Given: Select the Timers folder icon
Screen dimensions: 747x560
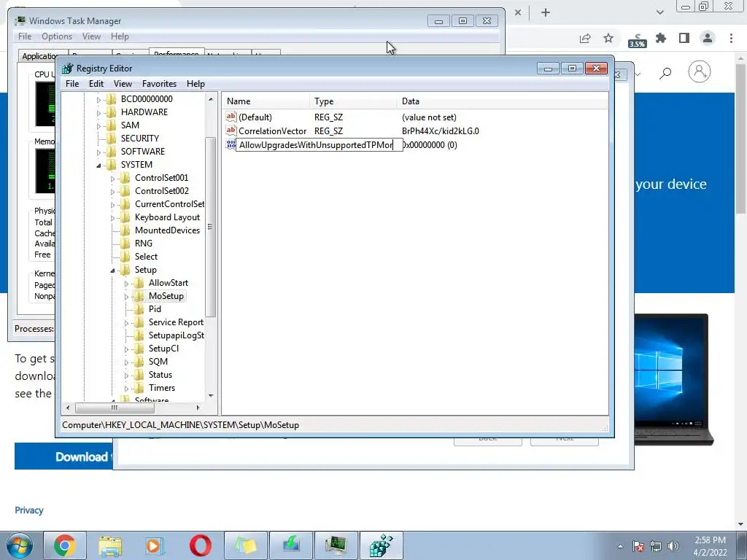Looking at the screenshot, I should click(139, 388).
